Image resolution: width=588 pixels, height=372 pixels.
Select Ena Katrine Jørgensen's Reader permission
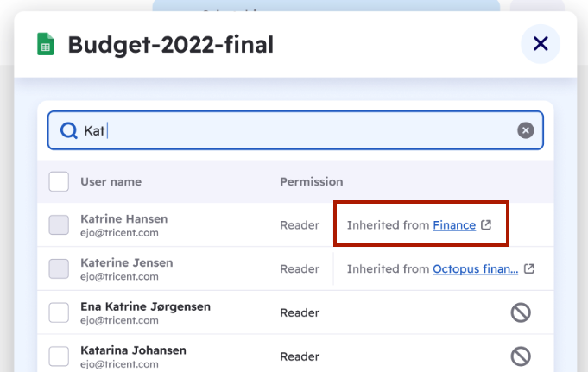(x=300, y=312)
